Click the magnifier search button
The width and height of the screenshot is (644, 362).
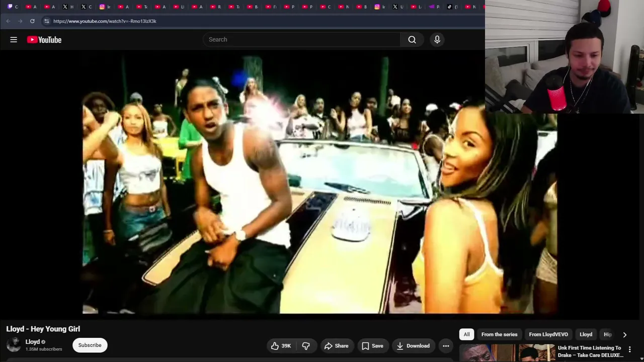(x=412, y=40)
